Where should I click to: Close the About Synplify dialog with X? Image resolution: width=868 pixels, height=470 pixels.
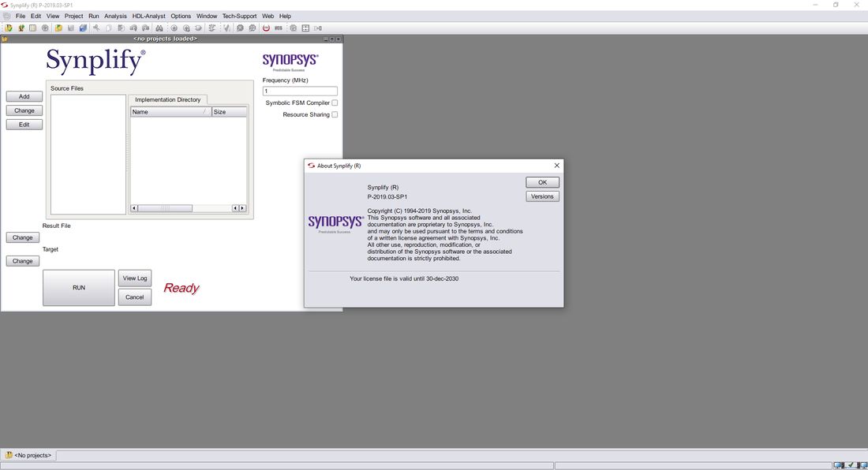point(557,166)
